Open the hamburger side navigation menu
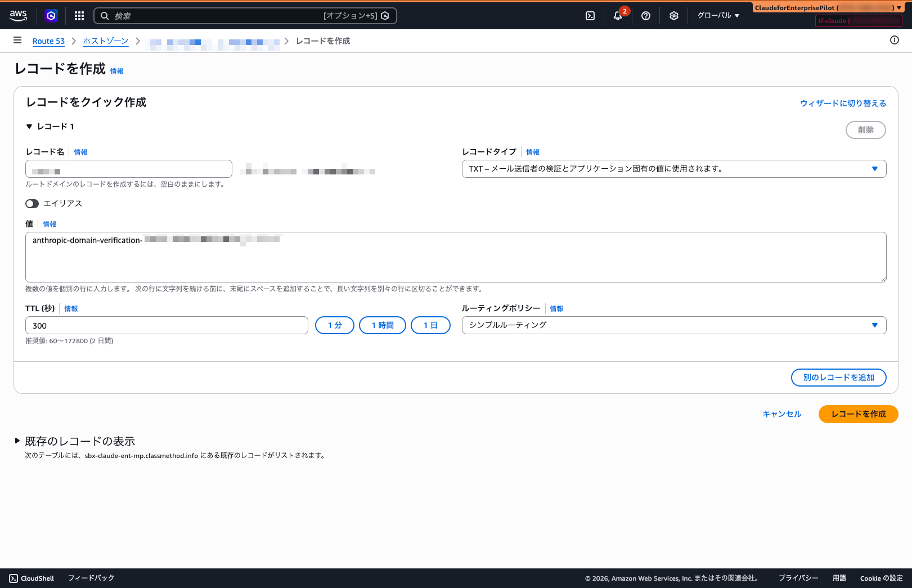This screenshot has width=912, height=588. point(17,41)
